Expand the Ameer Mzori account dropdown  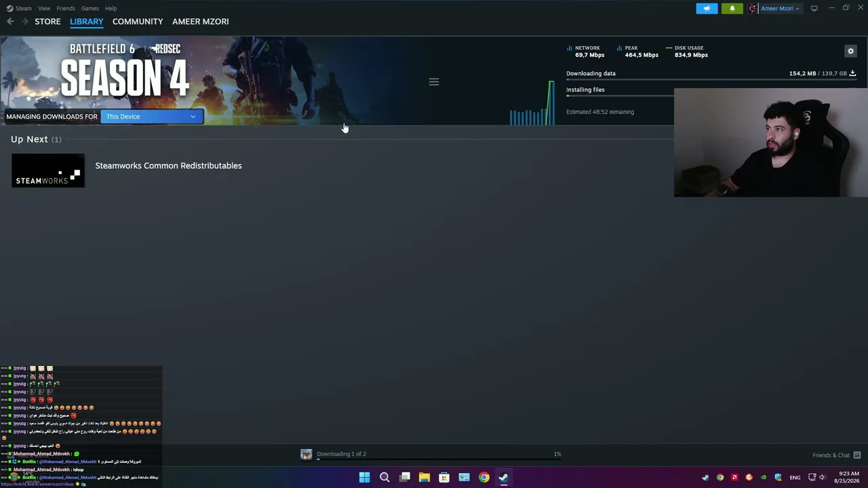point(780,8)
